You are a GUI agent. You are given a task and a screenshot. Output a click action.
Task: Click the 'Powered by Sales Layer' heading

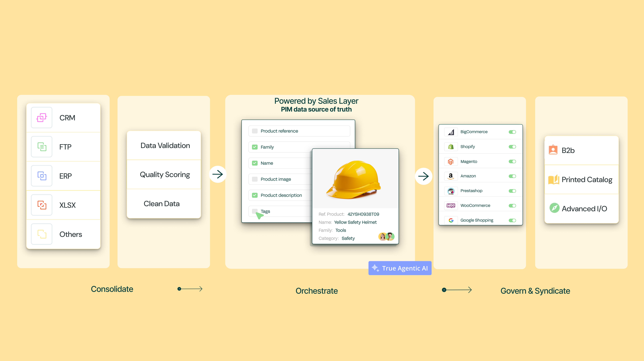316,101
